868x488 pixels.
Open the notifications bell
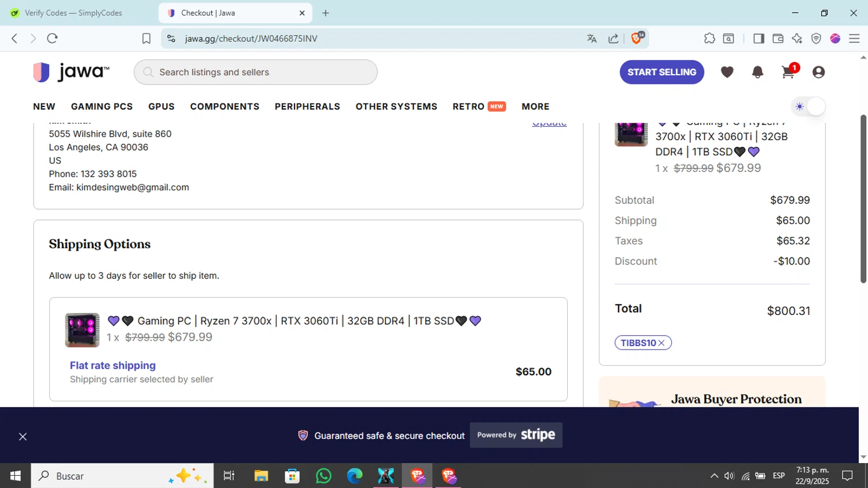757,72
